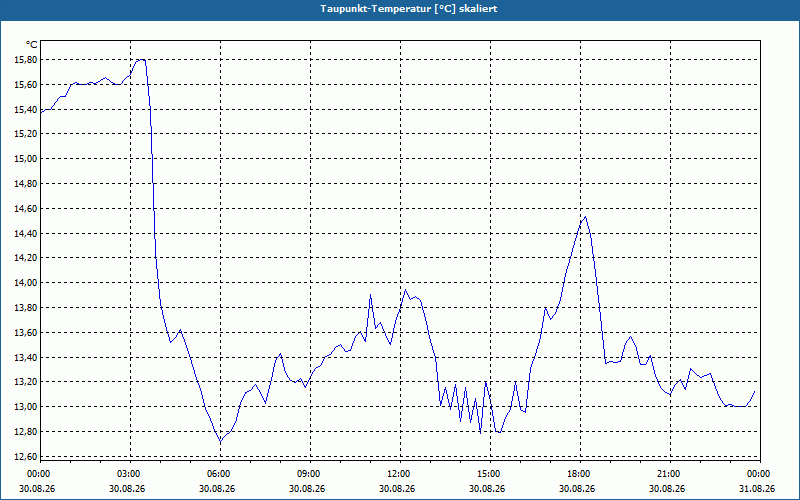Click the curve peak just after 18:00
The height and width of the screenshot is (500, 800).
tap(585, 217)
